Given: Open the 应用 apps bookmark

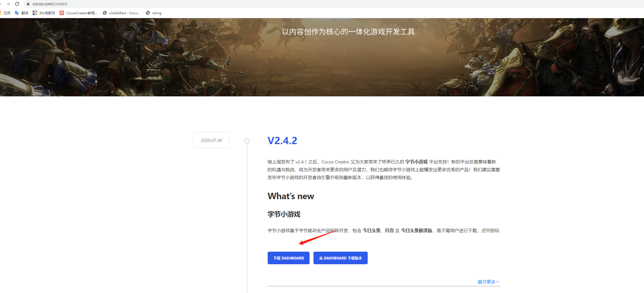Looking at the screenshot, I should click(5, 13).
